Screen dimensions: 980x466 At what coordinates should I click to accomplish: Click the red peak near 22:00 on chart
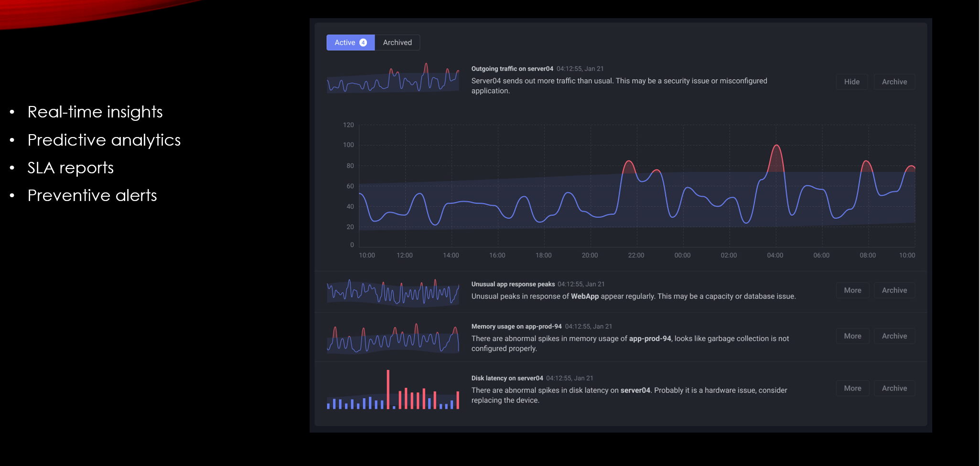(x=629, y=166)
